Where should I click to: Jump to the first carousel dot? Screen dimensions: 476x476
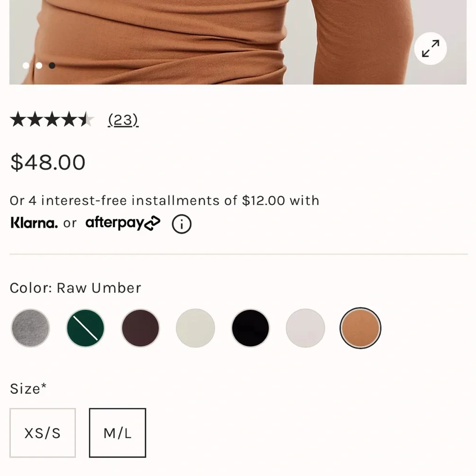[26, 65]
